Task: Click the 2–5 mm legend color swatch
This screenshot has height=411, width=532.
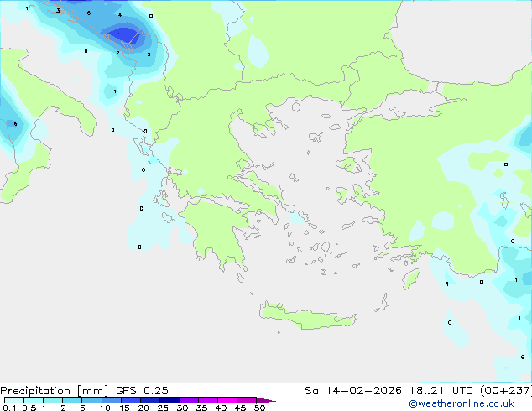Action: (x=72, y=400)
